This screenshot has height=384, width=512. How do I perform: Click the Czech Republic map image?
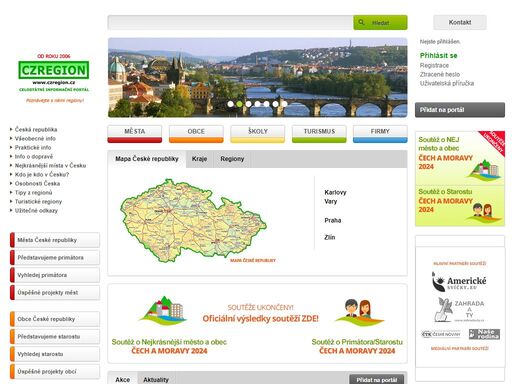193,220
